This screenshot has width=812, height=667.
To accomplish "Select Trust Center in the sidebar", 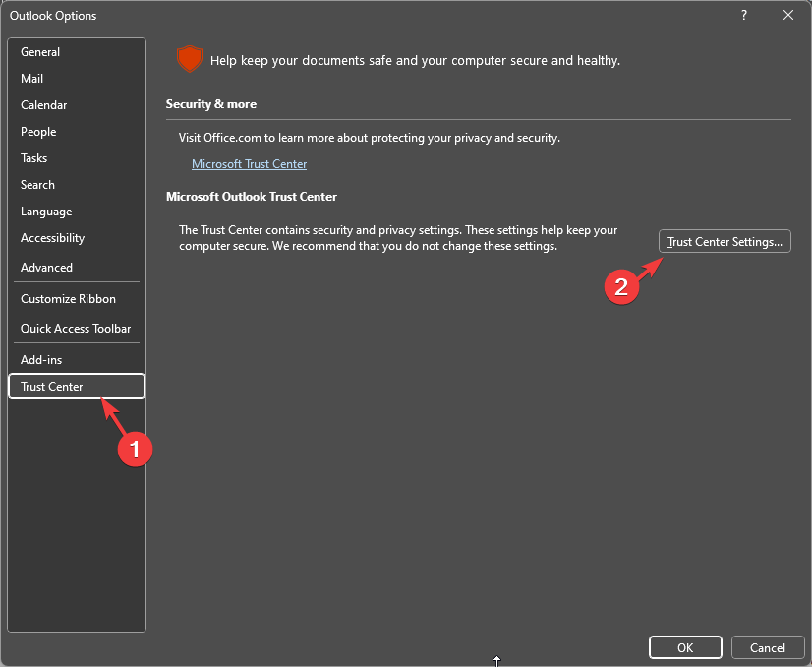I will coord(76,386).
